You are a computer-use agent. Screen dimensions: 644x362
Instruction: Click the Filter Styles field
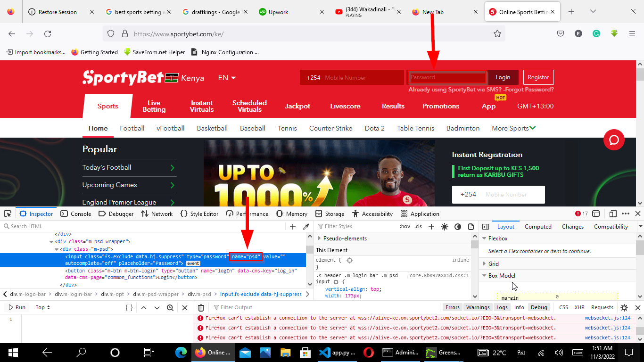tap(356, 227)
